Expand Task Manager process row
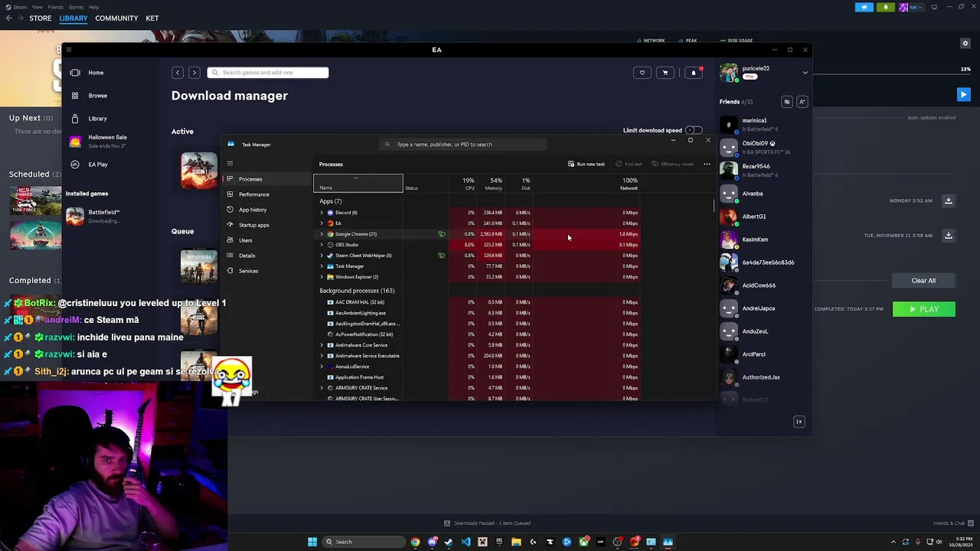Image resolution: width=980 pixels, height=551 pixels. pos(322,266)
